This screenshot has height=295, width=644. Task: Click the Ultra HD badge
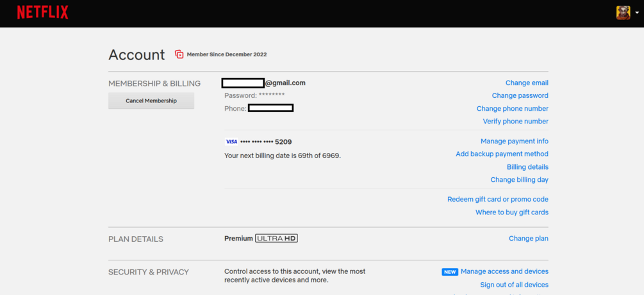point(276,239)
